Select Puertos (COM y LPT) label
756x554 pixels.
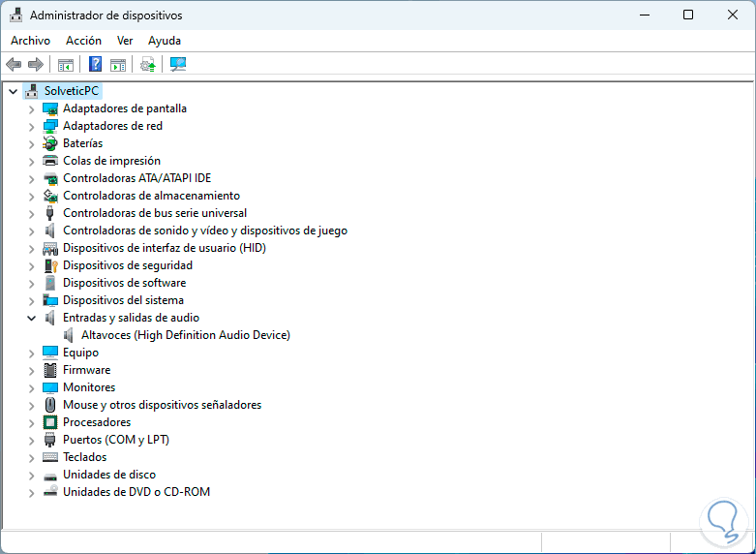(116, 439)
